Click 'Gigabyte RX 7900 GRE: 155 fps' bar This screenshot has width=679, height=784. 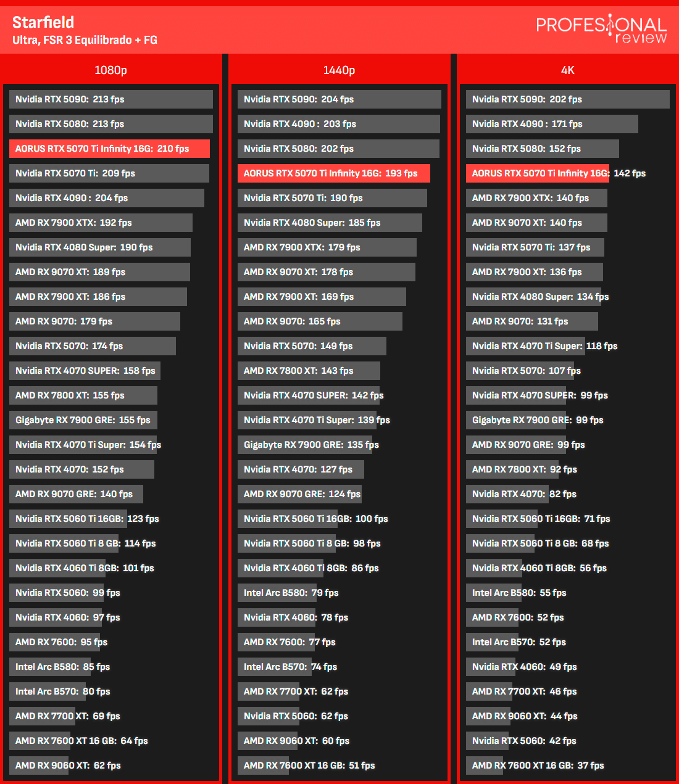click(x=83, y=420)
